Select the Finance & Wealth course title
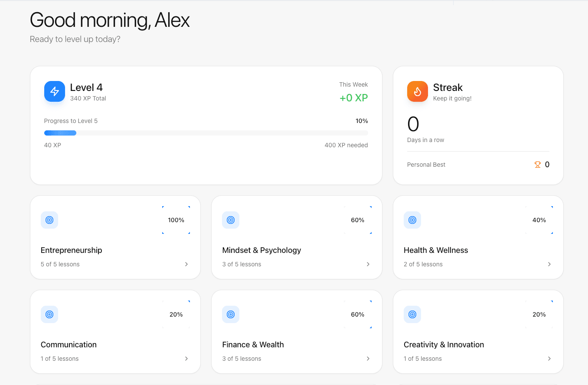The height and width of the screenshot is (385, 588). (x=253, y=345)
